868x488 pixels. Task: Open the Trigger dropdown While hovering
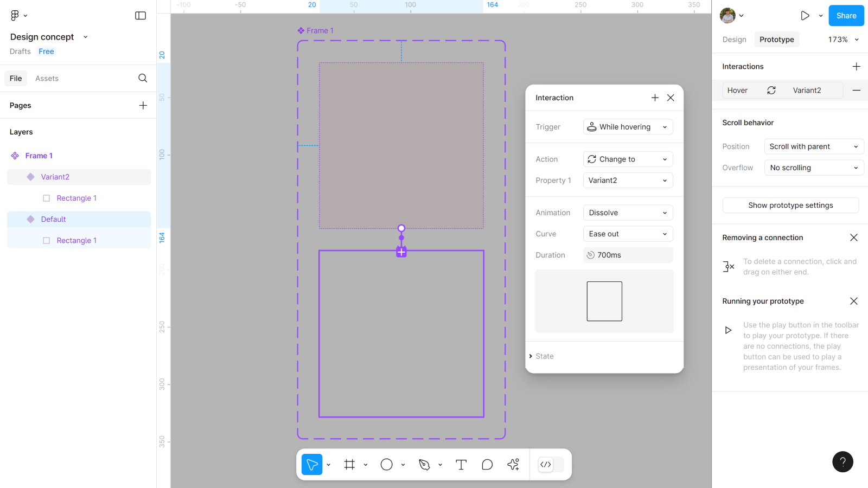pyautogui.click(x=628, y=127)
